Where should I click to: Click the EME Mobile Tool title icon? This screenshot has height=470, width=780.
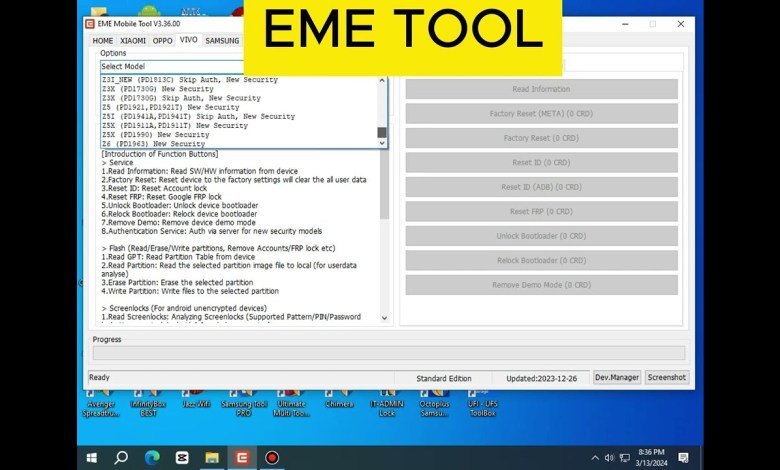click(x=90, y=24)
